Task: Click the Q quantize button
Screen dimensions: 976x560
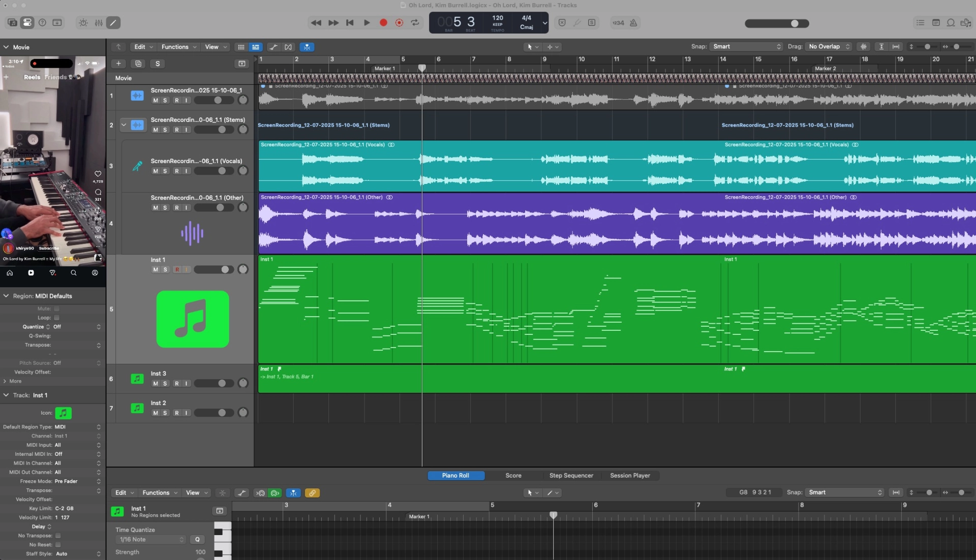Action: pyautogui.click(x=197, y=540)
